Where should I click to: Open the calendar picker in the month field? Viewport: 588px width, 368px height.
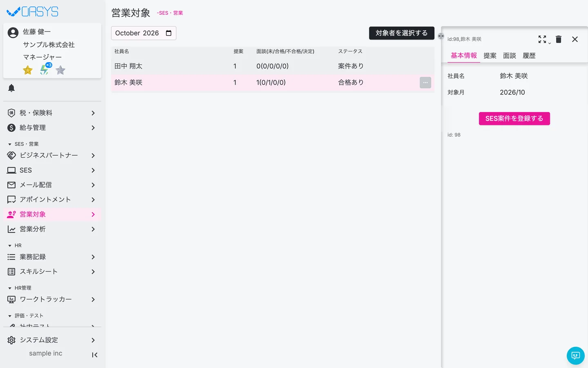point(169,33)
